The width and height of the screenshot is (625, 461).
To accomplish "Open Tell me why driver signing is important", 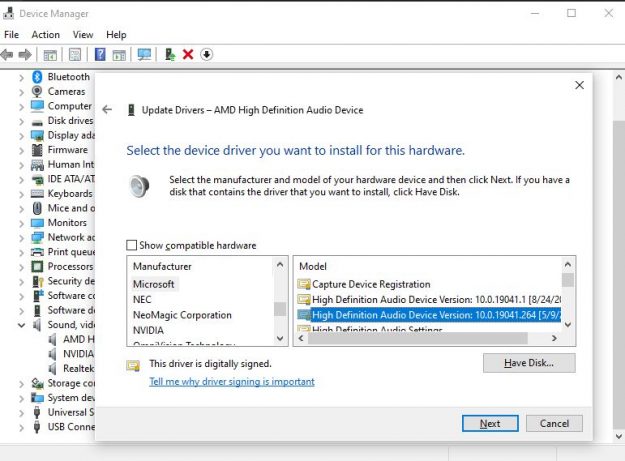I will click(x=232, y=382).
